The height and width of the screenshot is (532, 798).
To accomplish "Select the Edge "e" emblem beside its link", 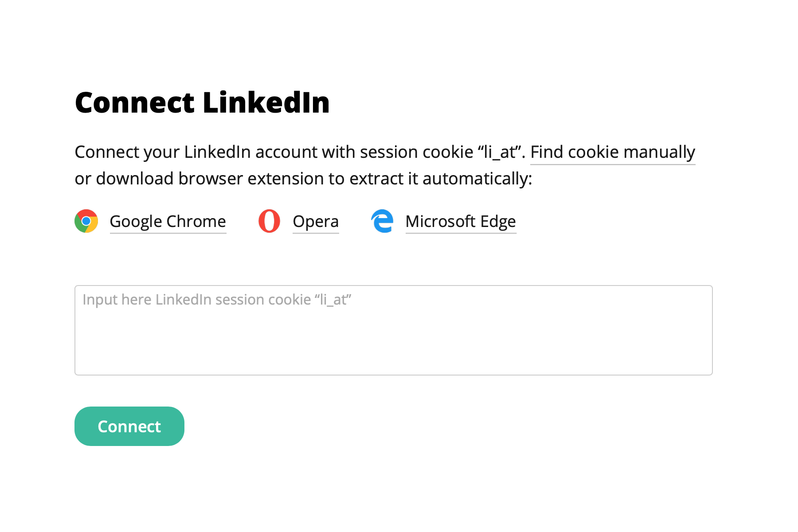I will click(x=382, y=221).
